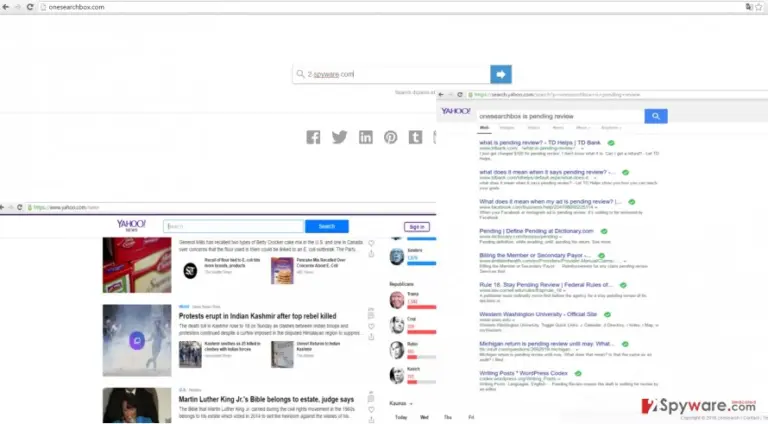Like the Betty Crocker recall story heart

pyautogui.click(x=371, y=243)
